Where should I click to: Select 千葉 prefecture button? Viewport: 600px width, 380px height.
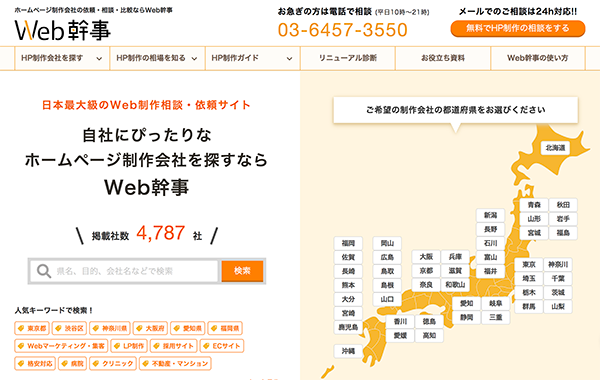(x=558, y=279)
